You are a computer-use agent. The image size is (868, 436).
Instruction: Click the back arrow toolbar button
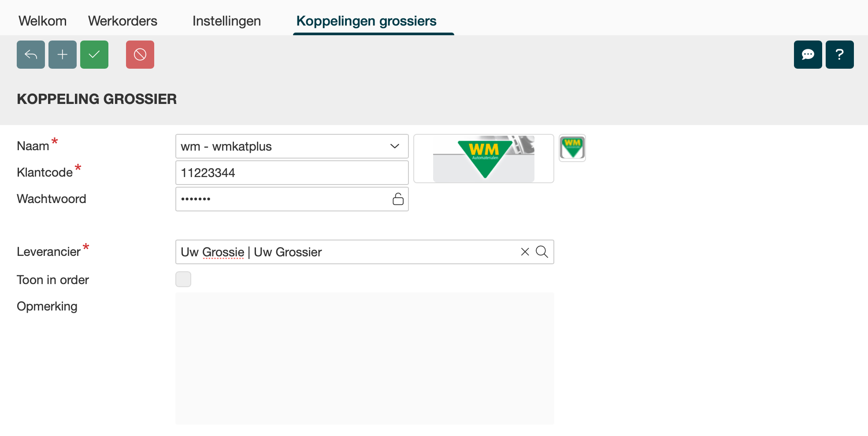click(31, 55)
